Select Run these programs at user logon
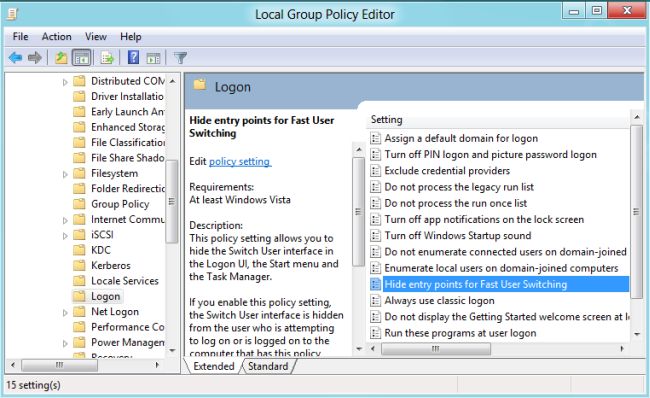Screen dimensions: 650x398 [x=460, y=333]
